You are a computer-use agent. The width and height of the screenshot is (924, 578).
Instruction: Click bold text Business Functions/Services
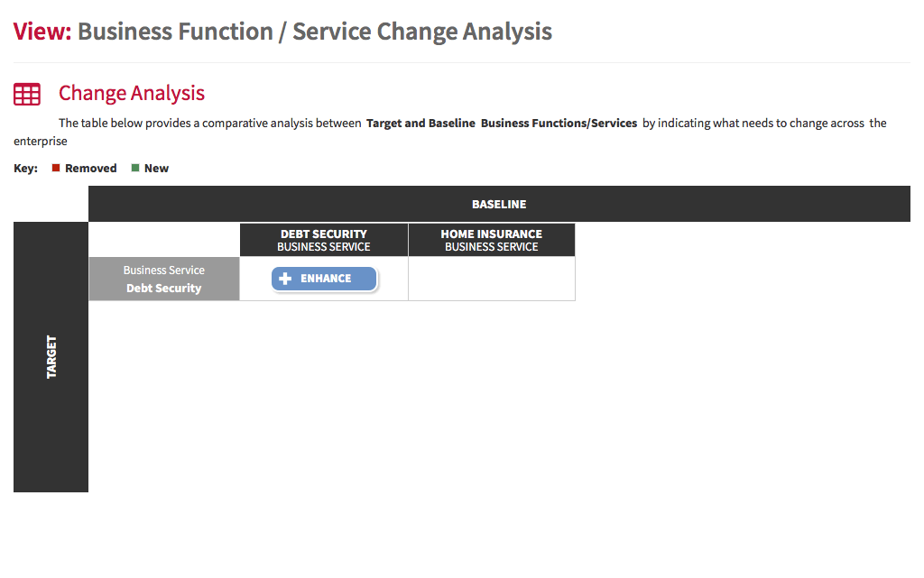point(559,123)
